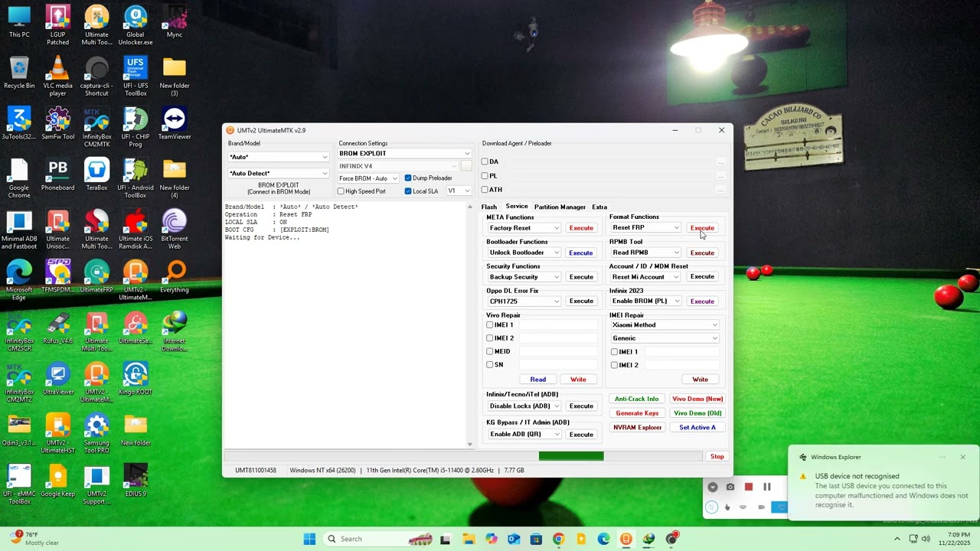Open Google Keep desktop icon
The width and height of the screenshot is (980, 551).
pyautogui.click(x=57, y=481)
